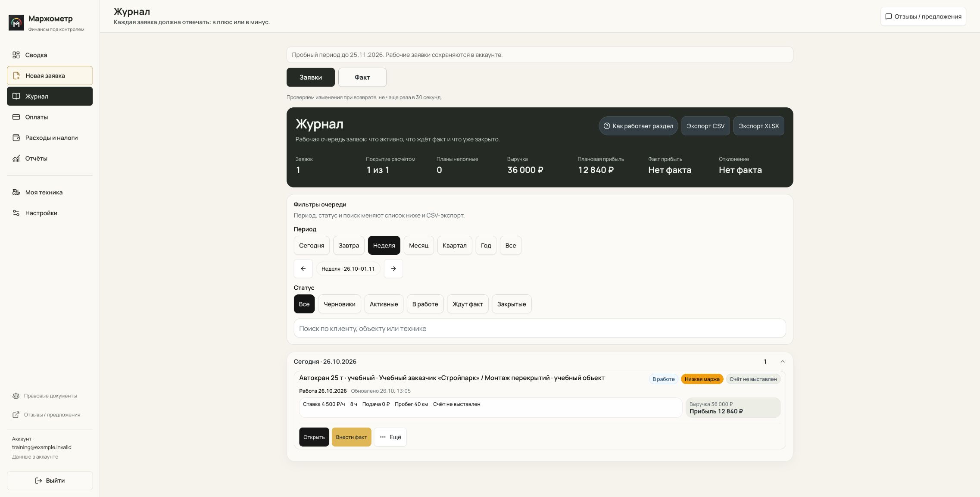The width and height of the screenshot is (980, 497).
Task: Click the Журнал book icon in sidebar
Action: [x=16, y=96]
